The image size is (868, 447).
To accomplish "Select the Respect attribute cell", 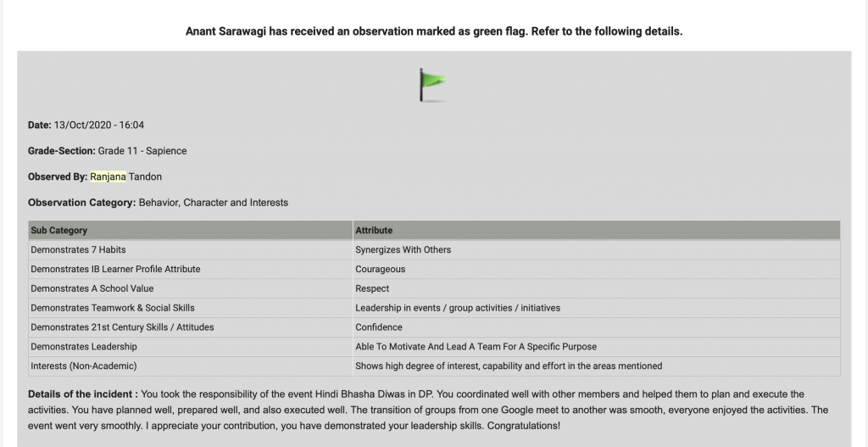I will tap(596, 288).
